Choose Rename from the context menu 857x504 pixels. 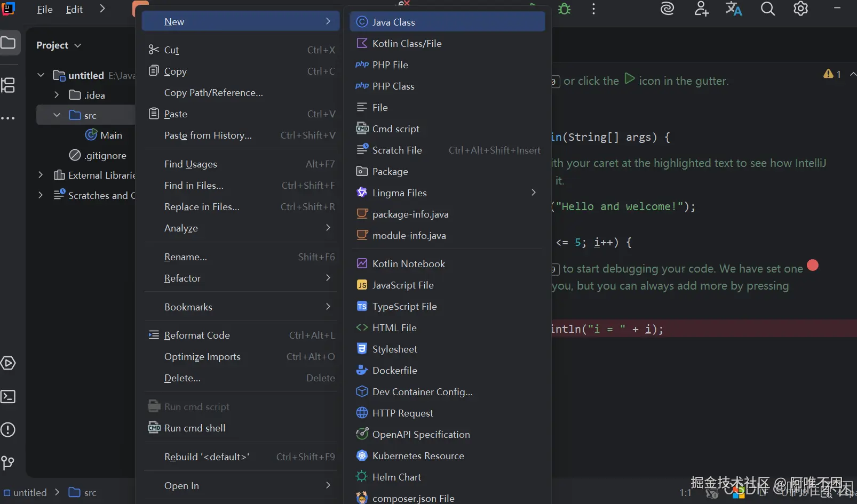click(241, 257)
